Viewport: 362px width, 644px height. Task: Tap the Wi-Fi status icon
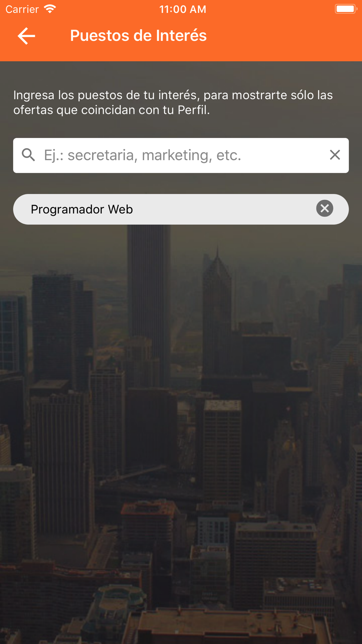click(x=50, y=9)
